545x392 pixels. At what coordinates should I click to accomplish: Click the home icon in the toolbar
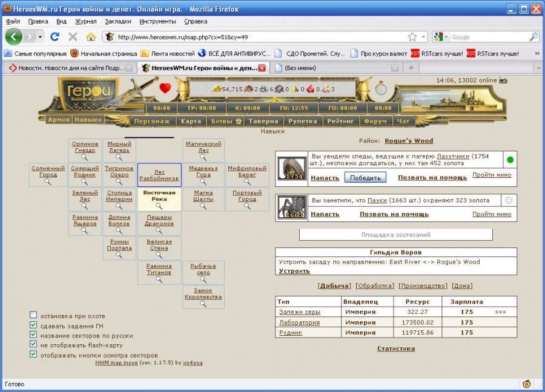[91, 37]
